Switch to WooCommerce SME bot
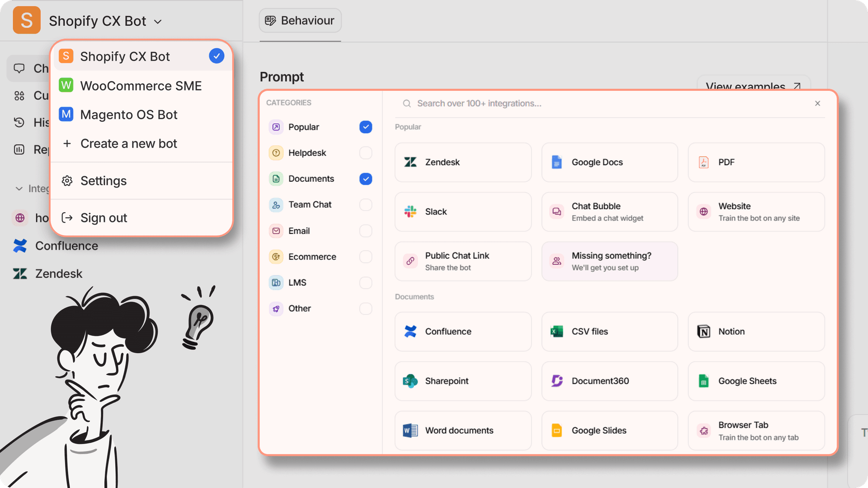The height and width of the screenshot is (488, 868). pyautogui.click(x=142, y=86)
